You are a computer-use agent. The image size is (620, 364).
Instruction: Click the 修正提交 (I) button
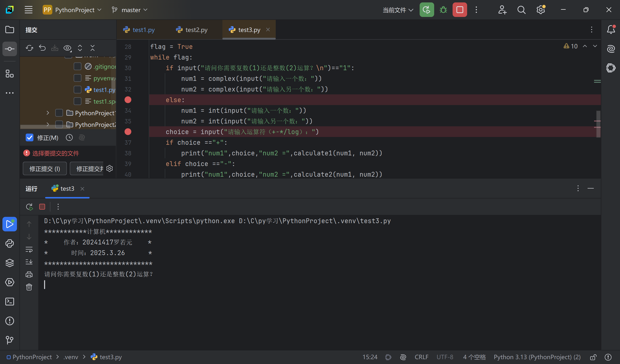(x=45, y=169)
